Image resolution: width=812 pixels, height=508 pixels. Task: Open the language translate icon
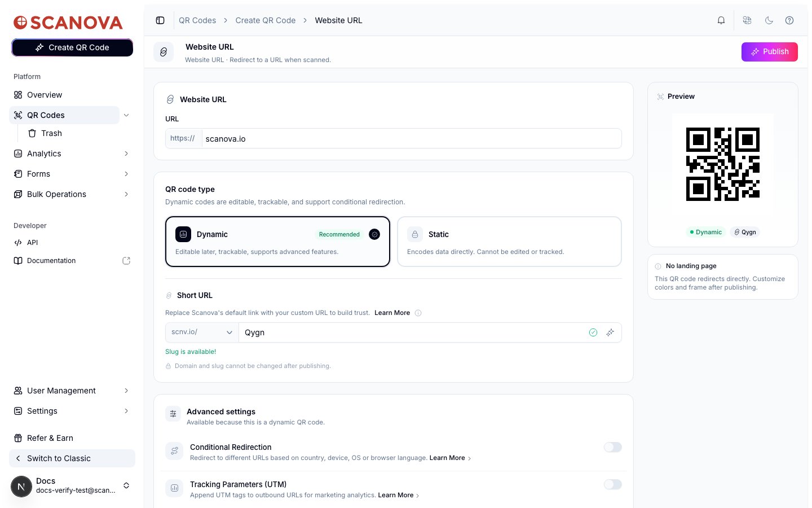coord(747,20)
